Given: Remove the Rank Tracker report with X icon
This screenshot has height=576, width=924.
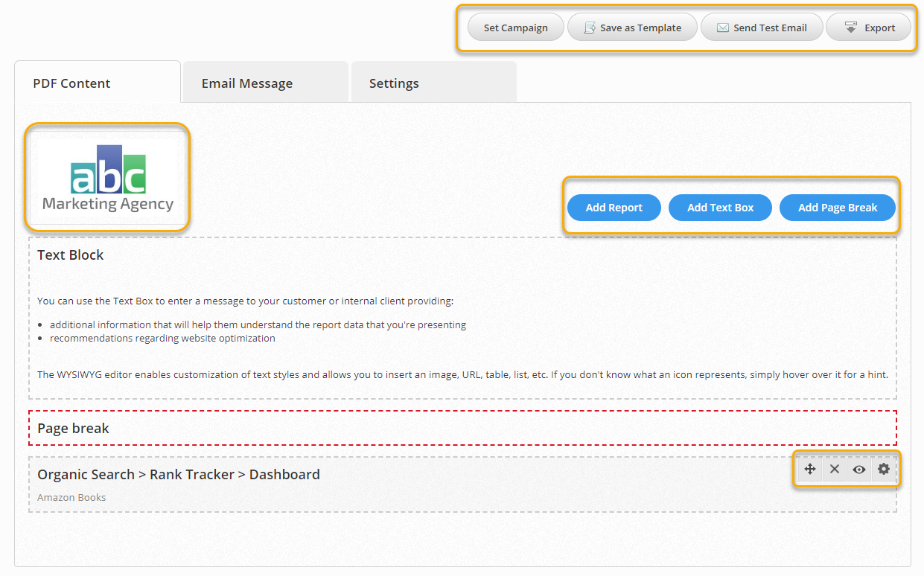Looking at the screenshot, I should 835,469.
